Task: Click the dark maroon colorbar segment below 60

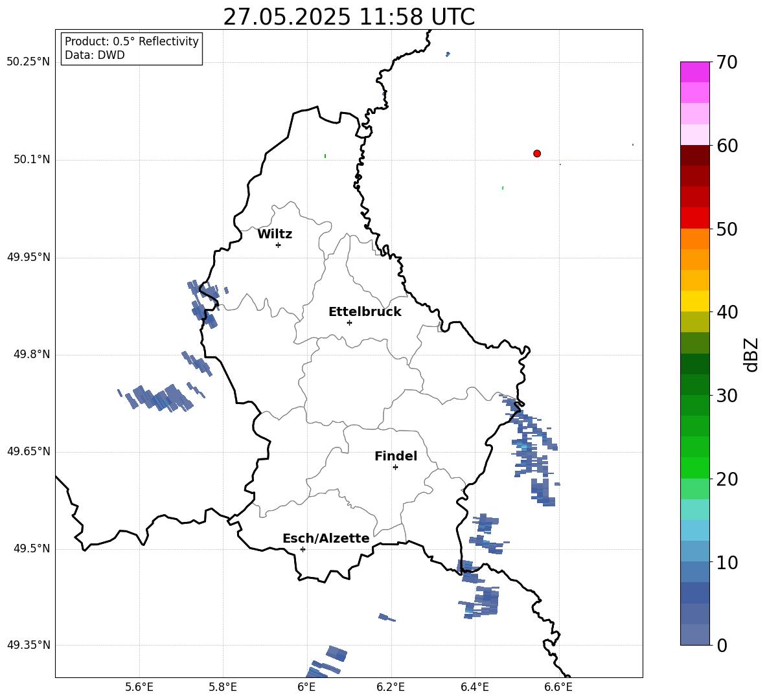Action: [x=694, y=155]
